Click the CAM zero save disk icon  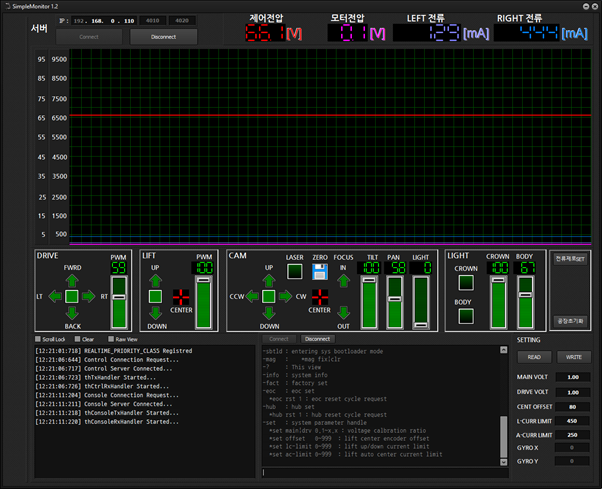coord(320,272)
